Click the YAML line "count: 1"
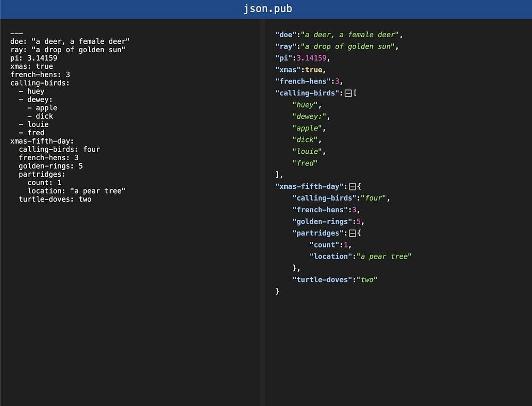Screen dimensions: 532x406 click(45, 183)
